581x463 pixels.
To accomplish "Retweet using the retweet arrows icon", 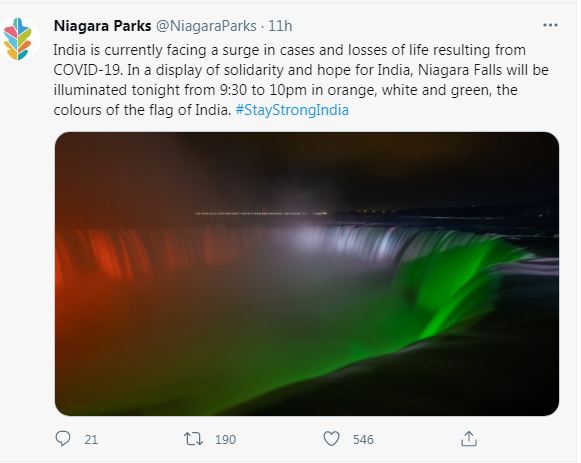I will point(193,439).
